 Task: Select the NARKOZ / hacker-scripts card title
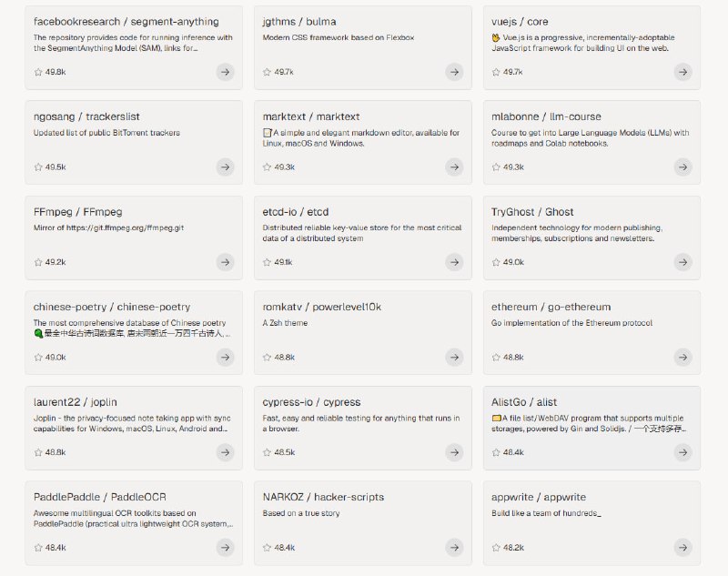323,497
